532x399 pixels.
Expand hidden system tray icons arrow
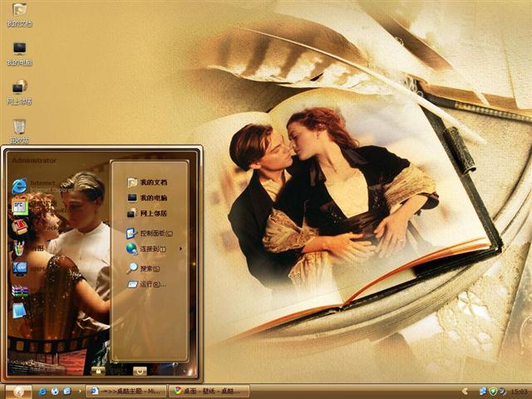click(x=465, y=392)
